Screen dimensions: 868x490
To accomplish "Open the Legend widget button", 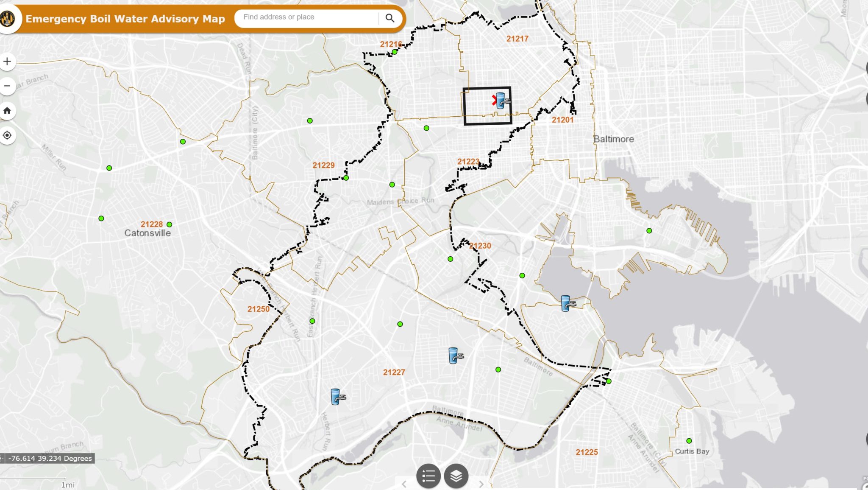I will [428, 476].
